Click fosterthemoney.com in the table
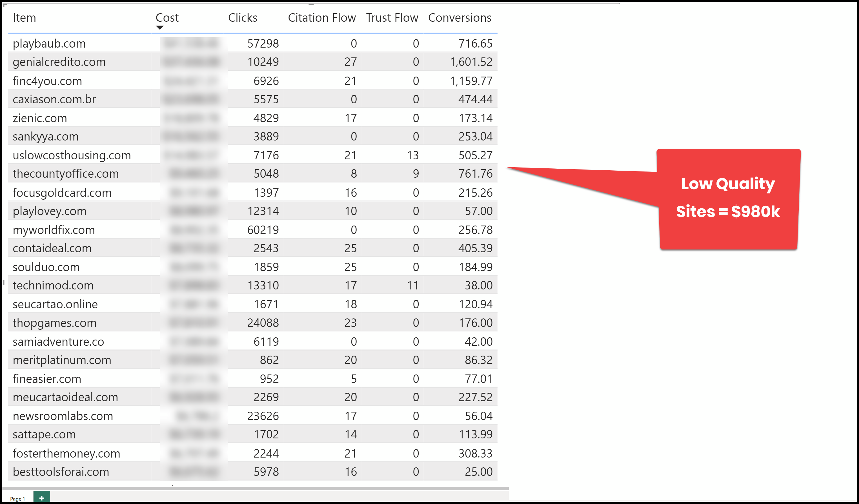The width and height of the screenshot is (859, 504). (x=66, y=454)
